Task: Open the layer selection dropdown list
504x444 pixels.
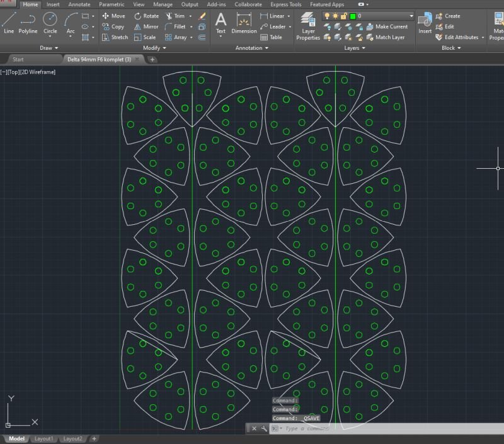Action: pyautogui.click(x=411, y=16)
